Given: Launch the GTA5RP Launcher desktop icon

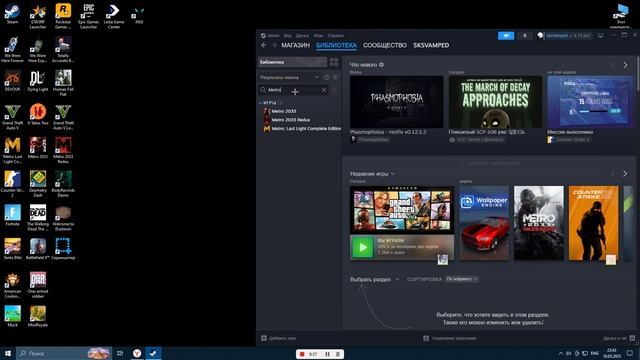Looking at the screenshot, I should pyautogui.click(x=38, y=16).
